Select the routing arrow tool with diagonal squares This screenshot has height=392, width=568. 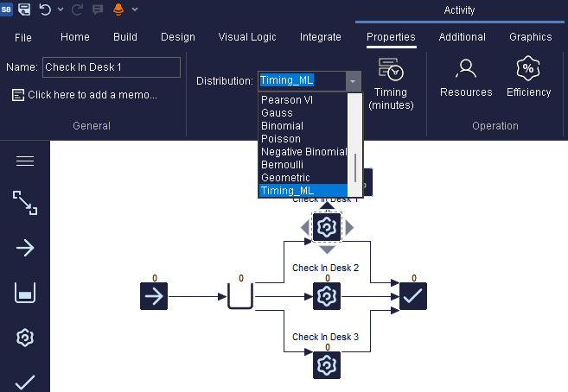pyautogui.click(x=25, y=203)
